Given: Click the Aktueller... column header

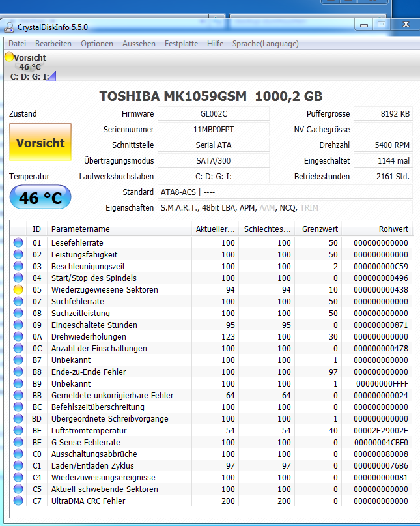Looking at the screenshot, I should [215, 229].
